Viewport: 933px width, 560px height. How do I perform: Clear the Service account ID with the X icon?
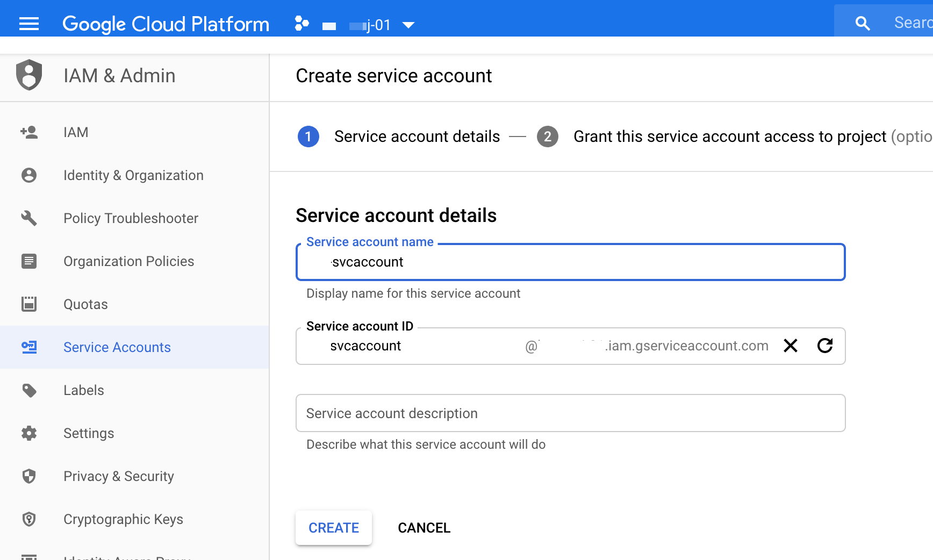point(790,346)
